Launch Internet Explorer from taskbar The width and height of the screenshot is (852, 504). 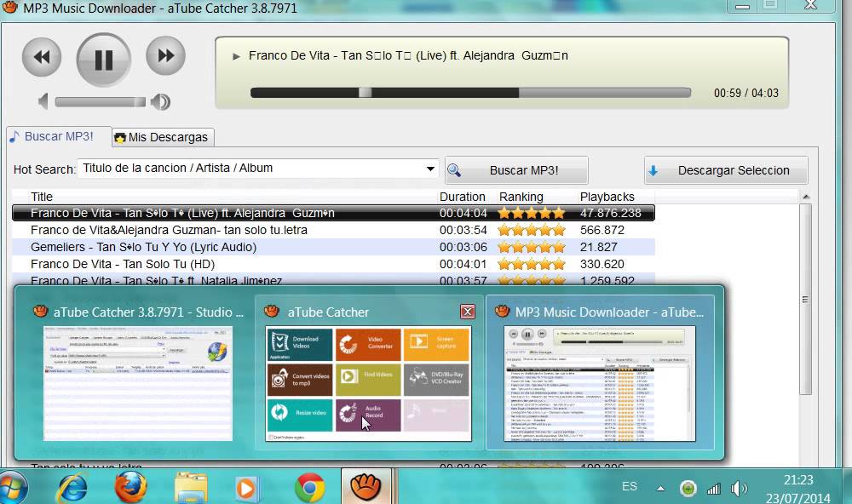pyautogui.click(x=72, y=488)
